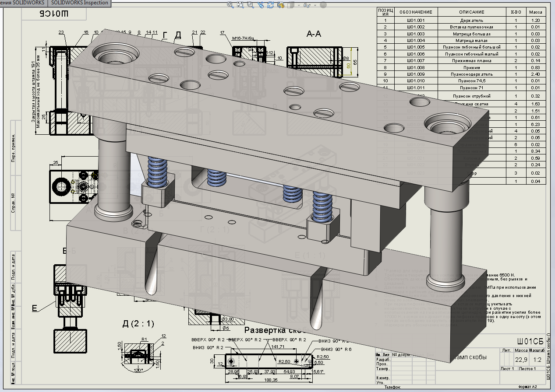Click the yellow dimension '60'
This screenshot has height=392, width=555.
pyautogui.click(x=349, y=65)
